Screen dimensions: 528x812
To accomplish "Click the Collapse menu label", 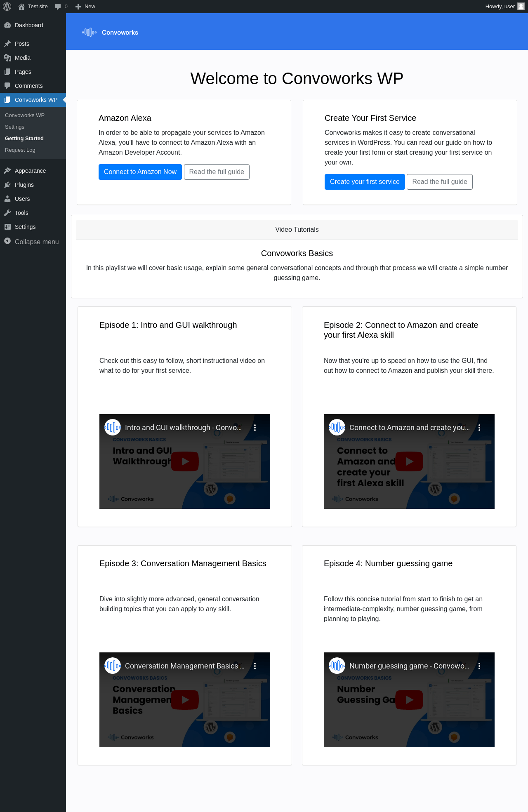I will (x=37, y=242).
